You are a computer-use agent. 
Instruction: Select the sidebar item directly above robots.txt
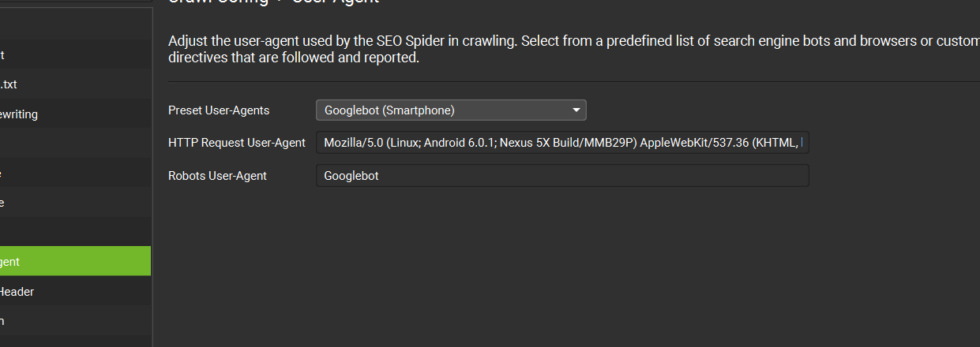coord(75,55)
